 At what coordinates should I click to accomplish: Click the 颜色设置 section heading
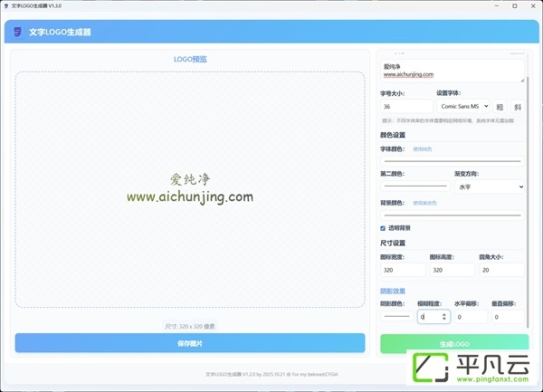point(393,135)
